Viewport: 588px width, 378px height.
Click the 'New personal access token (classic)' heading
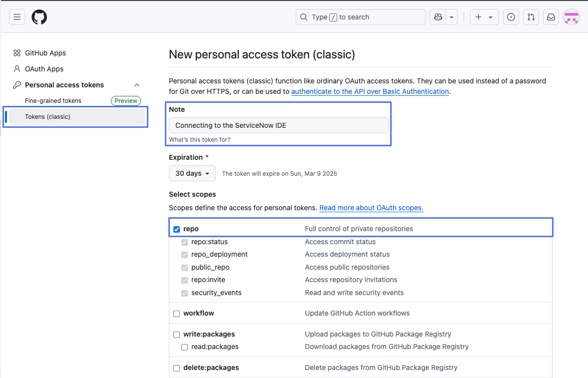click(262, 54)
